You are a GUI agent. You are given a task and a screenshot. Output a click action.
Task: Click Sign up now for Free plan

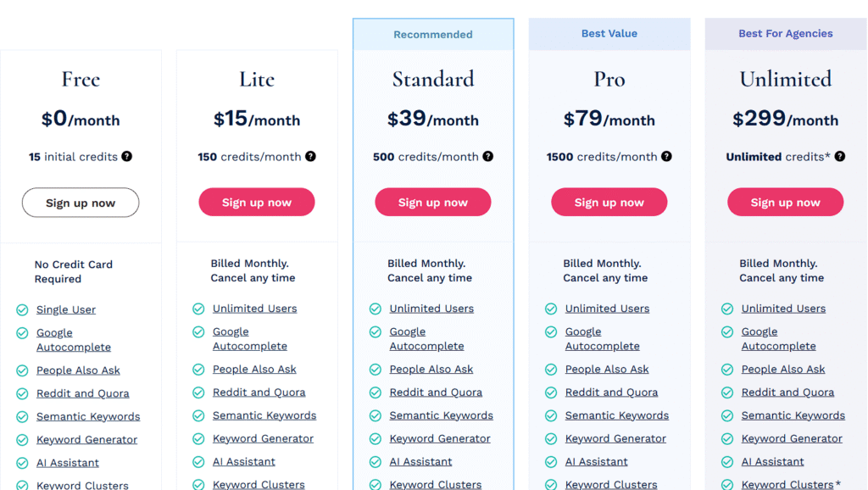coord(81,203)
